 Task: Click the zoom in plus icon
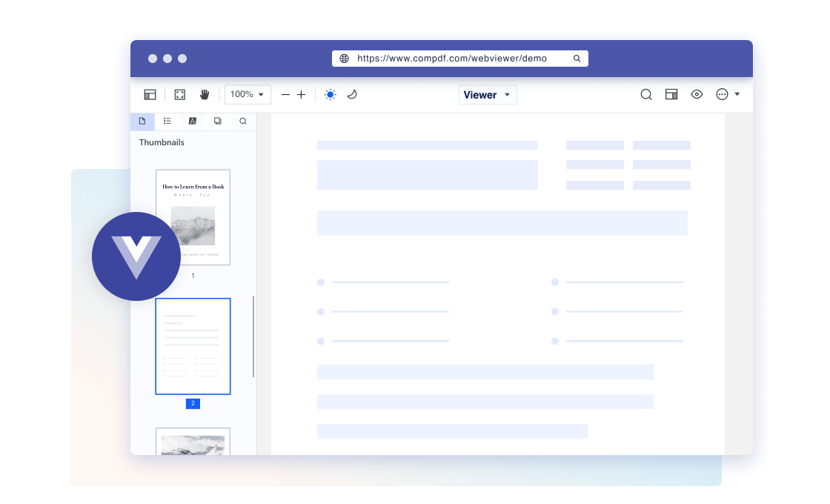[301, 95]
